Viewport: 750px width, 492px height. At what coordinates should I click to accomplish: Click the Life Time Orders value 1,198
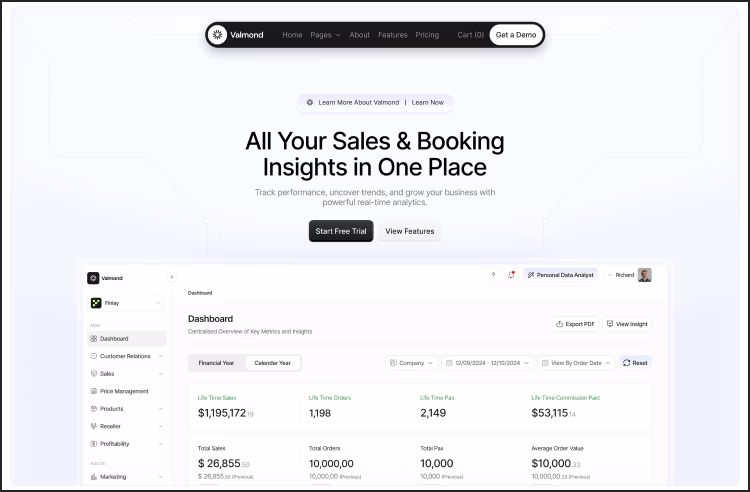(320, 413)
